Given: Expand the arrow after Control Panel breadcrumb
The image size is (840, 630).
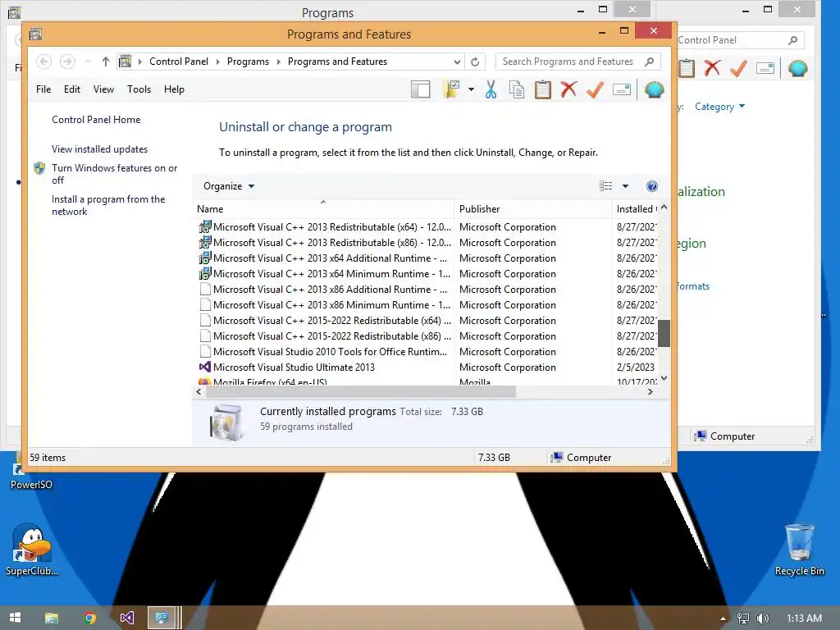Looking at the screenshot, I should coord(218,62).
